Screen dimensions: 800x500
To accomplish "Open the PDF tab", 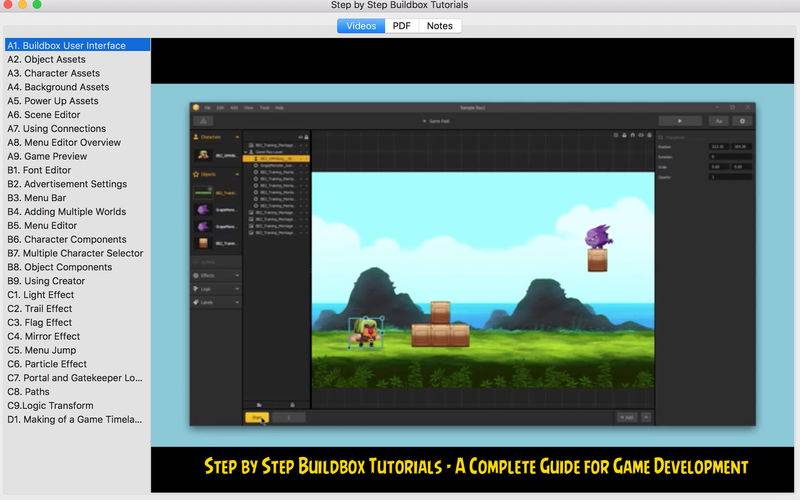I will click(402, 26).
